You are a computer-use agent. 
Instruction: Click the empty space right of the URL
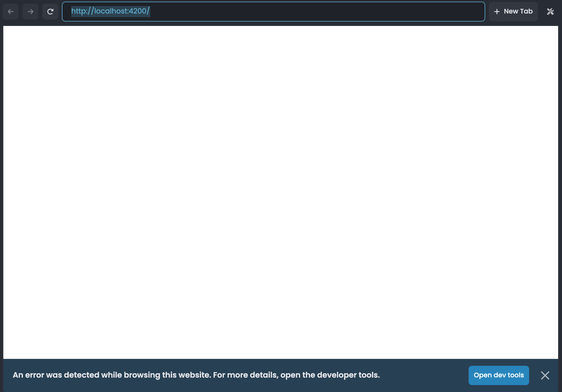click(318, 12)
